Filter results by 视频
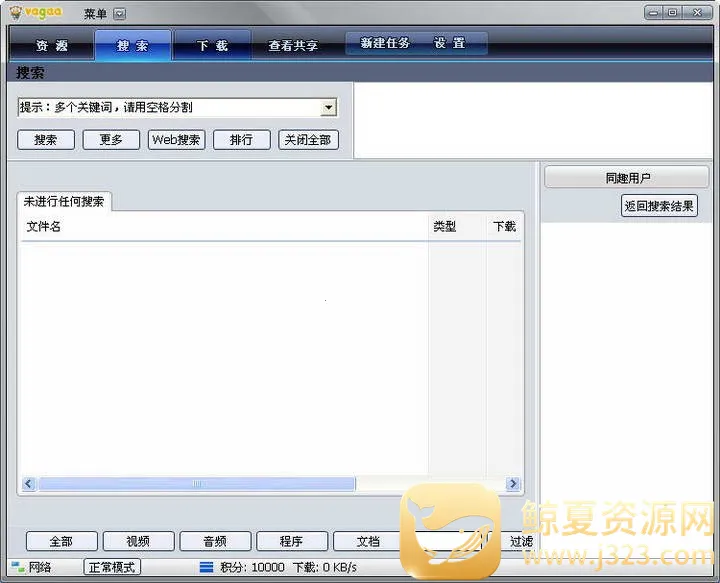 (x=138, y=541)
